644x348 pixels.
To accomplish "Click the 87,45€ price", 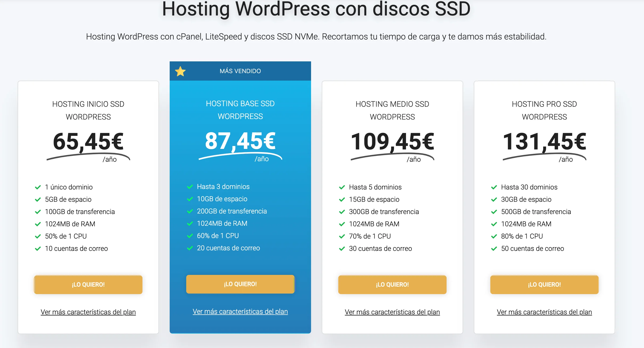I will point(240,141).
